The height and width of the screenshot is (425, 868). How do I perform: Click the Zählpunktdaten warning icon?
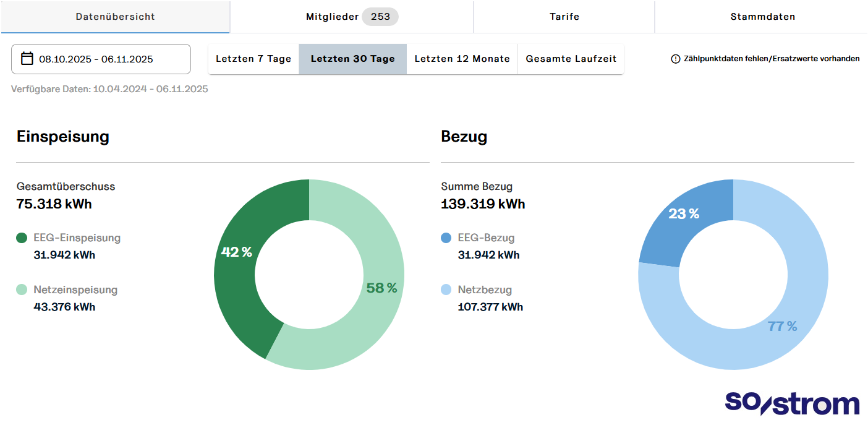click(674, 58)
